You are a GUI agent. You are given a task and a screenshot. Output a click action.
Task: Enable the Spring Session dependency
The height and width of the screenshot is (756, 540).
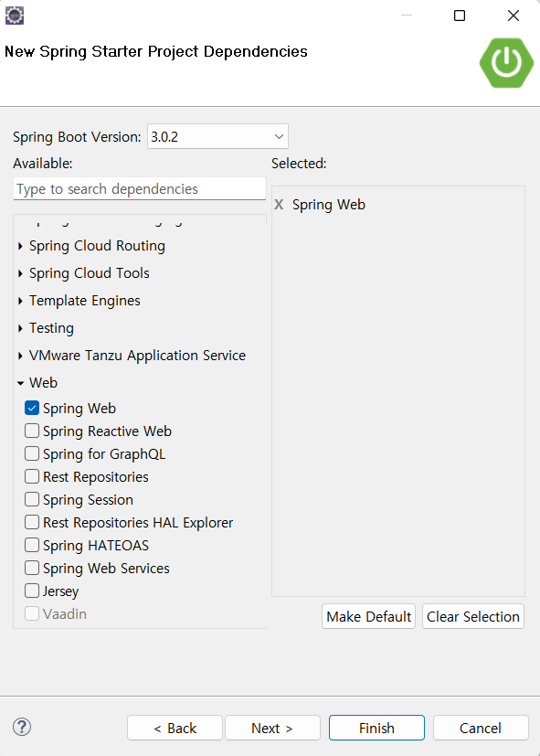coord(32,499)
